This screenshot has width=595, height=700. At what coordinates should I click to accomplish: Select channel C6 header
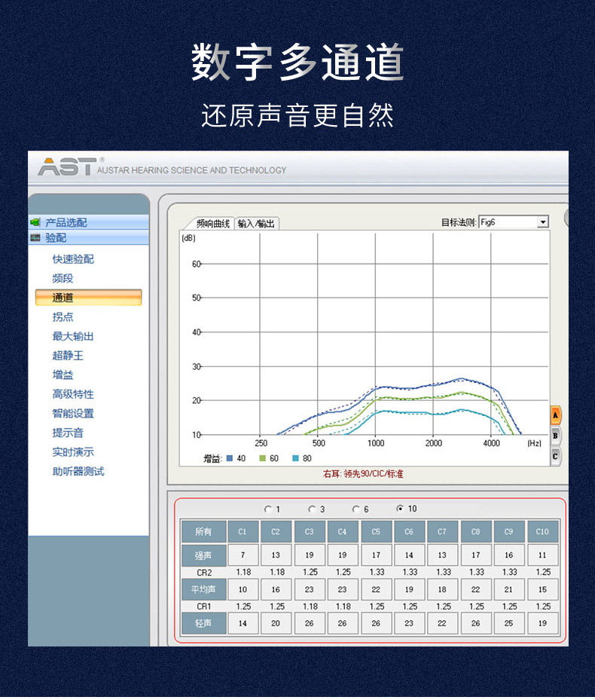[x=409, y=531]
